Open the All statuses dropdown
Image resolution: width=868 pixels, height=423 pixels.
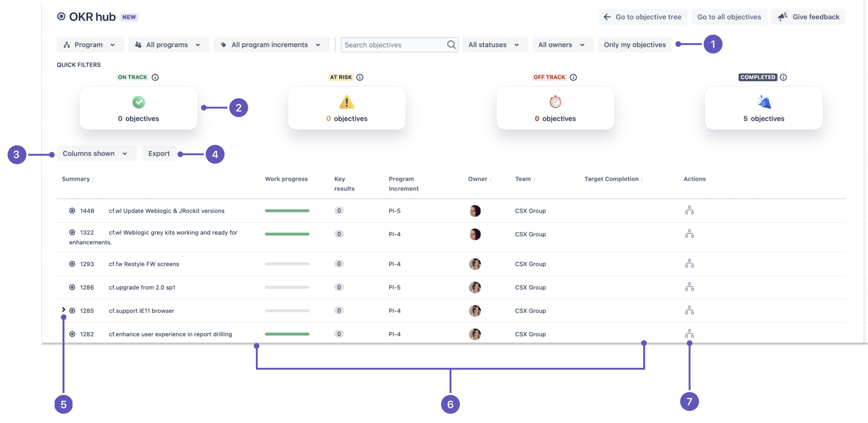pyautogui.click(x=494, y=44)
